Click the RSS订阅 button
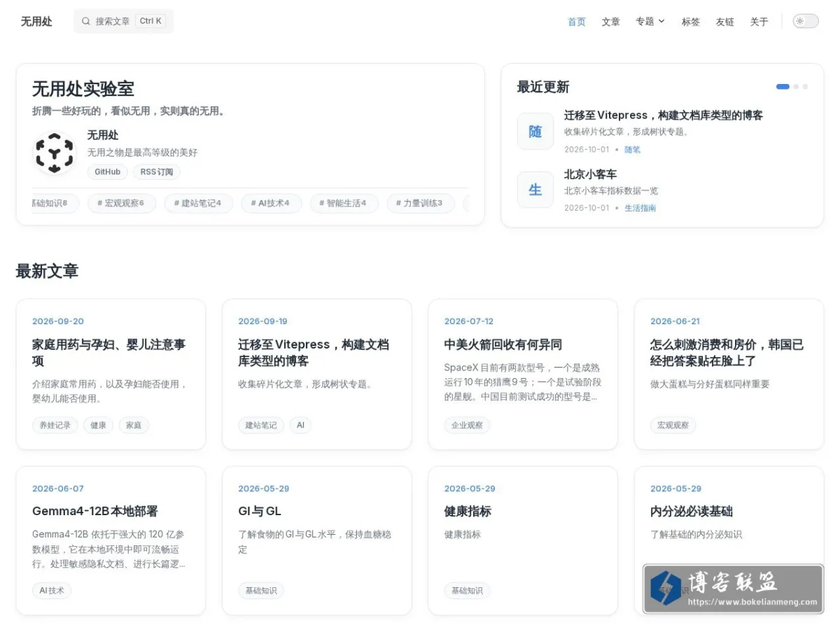The height and width of the screenshot is (630, 840). 157,171
